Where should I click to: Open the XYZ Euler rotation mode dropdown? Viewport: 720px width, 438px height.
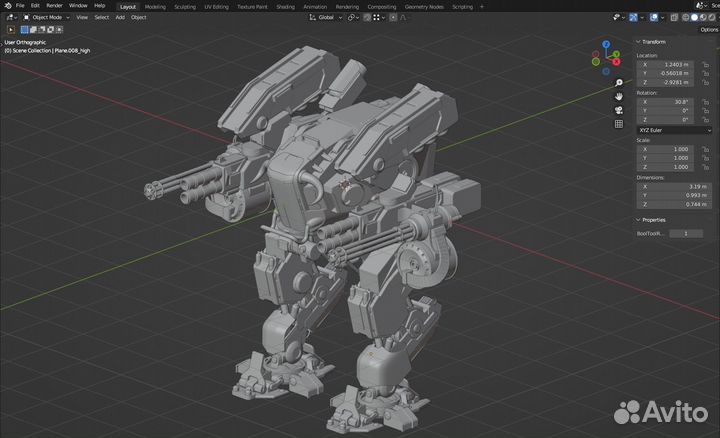(x=674, y=130)
